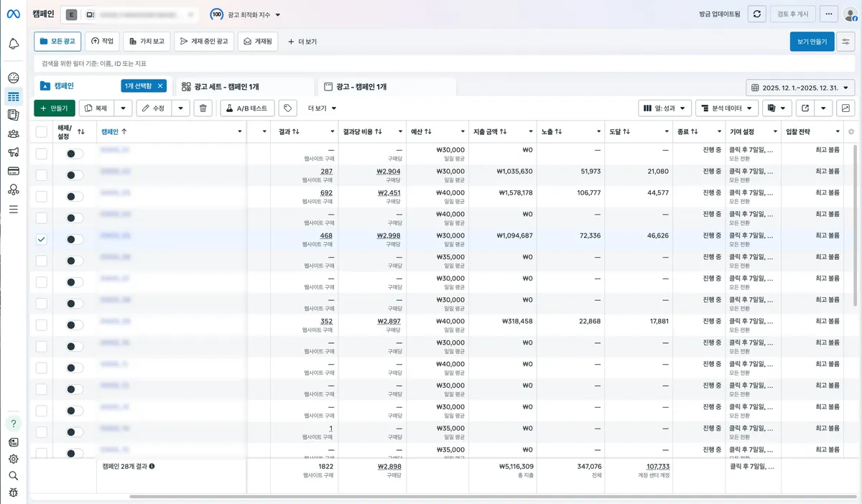
Task: Uncheck the selected campaign row checkbox
Action: 42,239
